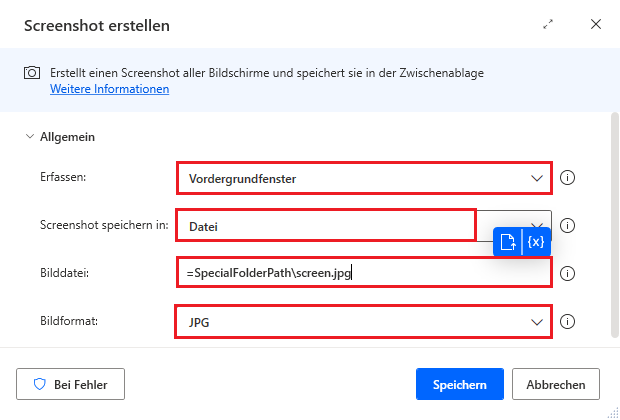This screenshot has width=620, height=420.
Task: Click the Speichern button
Action: point(460,384)
